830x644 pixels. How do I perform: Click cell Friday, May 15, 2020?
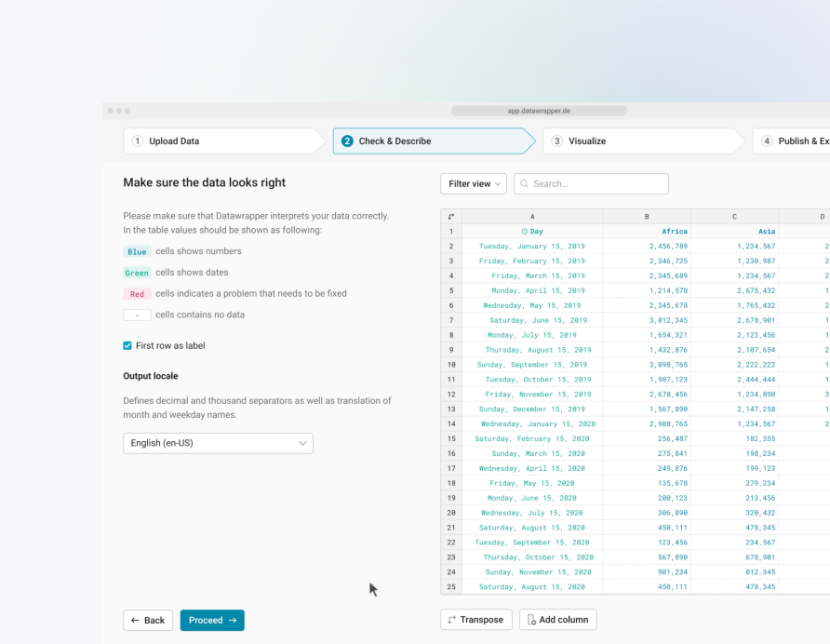(532, 483)
